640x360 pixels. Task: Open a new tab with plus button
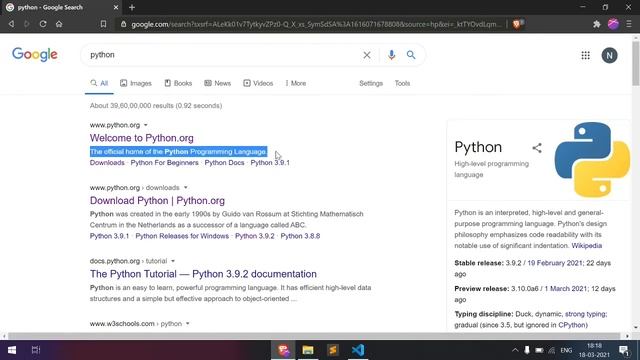[132, 7]
